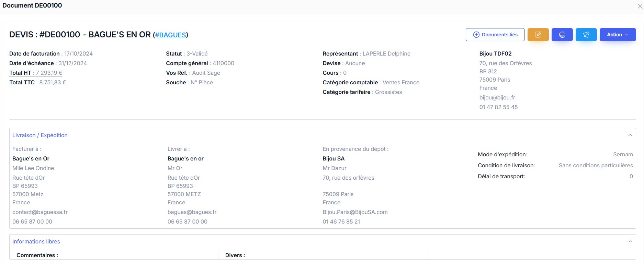Click the Total TTC amount 8 751,83 €
This screenshot has width=644, height=264.
tap(53, 82)
